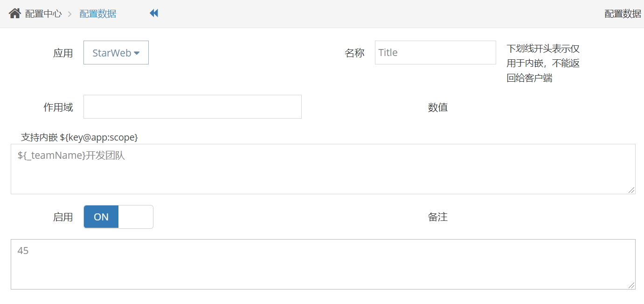Click the 名称 field label
The width and height of the screenshot is (644, 304).
point(354,53)
